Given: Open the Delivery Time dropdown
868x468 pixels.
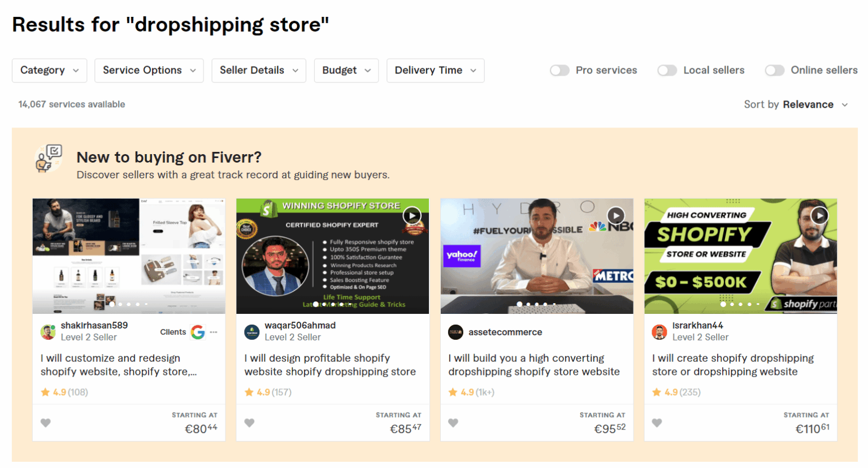Looking at the screenshot, I should pyautogui.click(x=435, y=70).
